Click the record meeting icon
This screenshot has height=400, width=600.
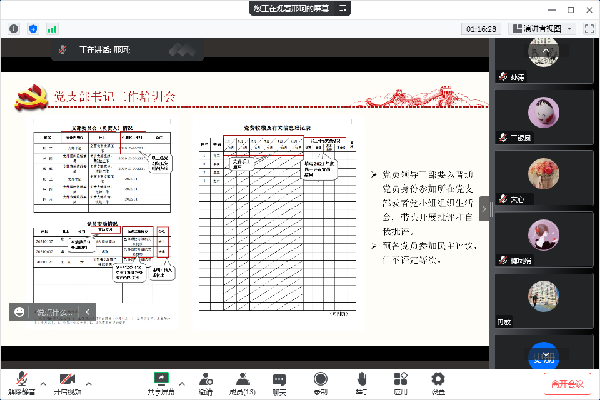[x=320, y=379]
